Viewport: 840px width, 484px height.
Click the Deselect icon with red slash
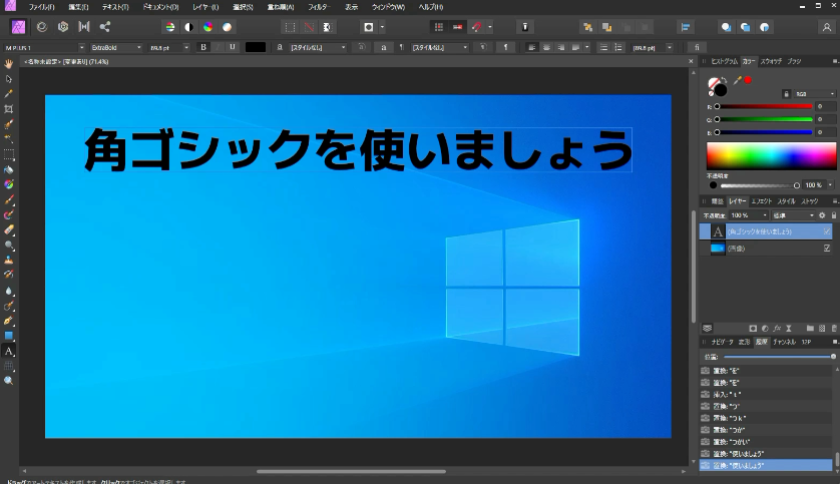pos(309,27)
